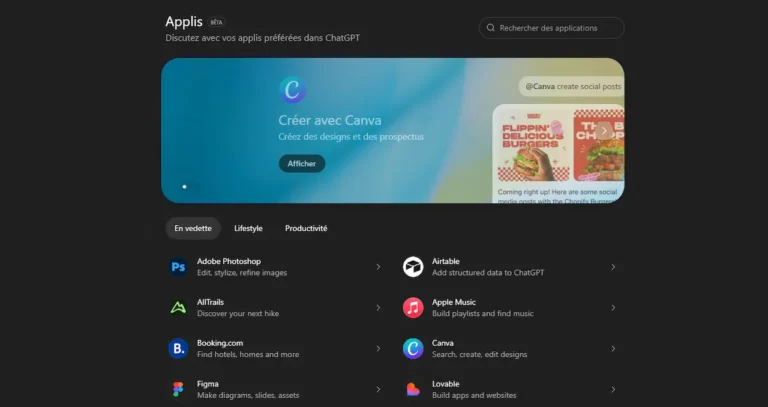Viewport: 768px width, 407px height.
Task: Click 'Add structured data to ChatGPT' text
Action: click(x=488, y=273)
